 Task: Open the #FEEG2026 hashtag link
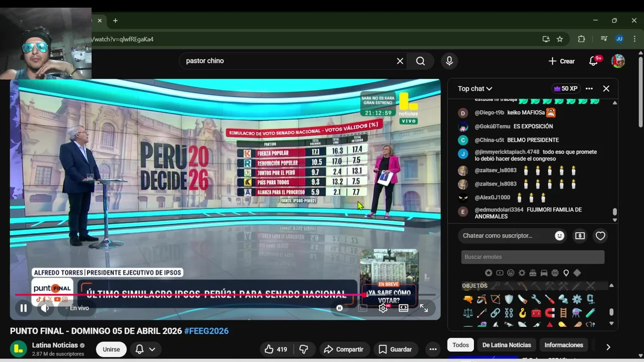(x=206, y=331)
